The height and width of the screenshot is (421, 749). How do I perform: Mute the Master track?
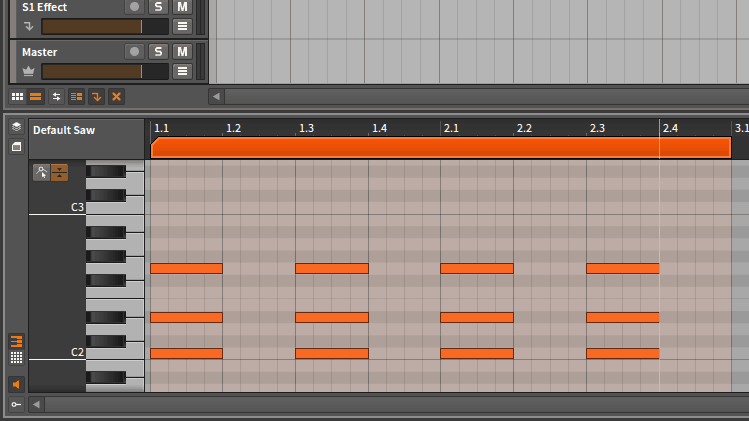[182, 52]
